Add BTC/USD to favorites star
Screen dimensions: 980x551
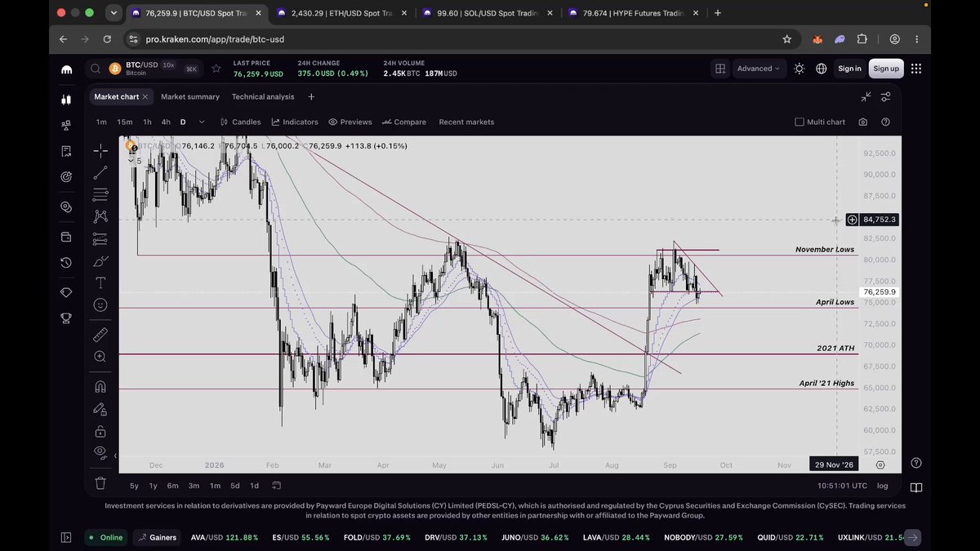point(216,69)
